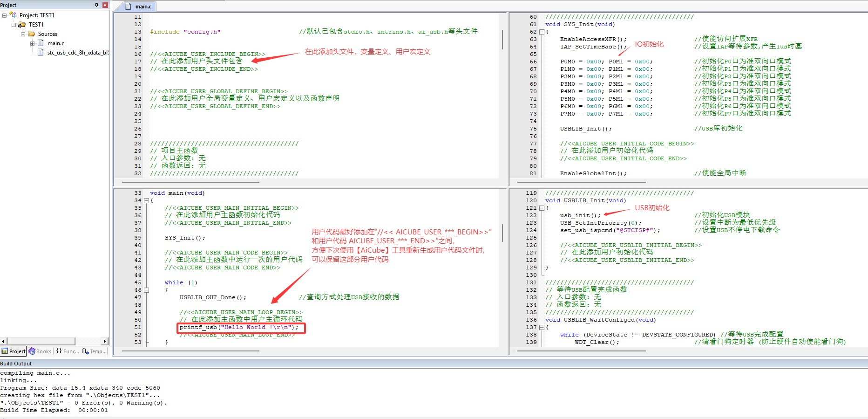Select the Project: TEST1 root node

36,15
